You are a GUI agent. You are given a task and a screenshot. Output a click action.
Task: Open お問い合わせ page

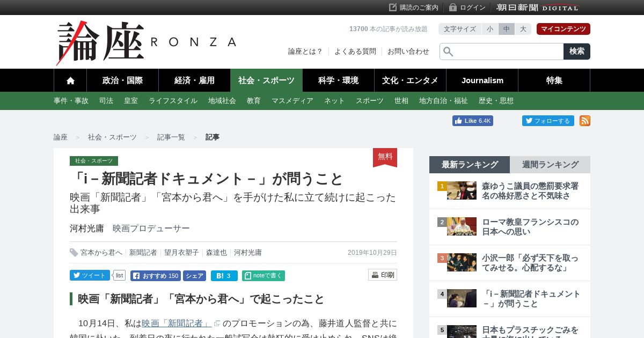(x=408, y=52)
